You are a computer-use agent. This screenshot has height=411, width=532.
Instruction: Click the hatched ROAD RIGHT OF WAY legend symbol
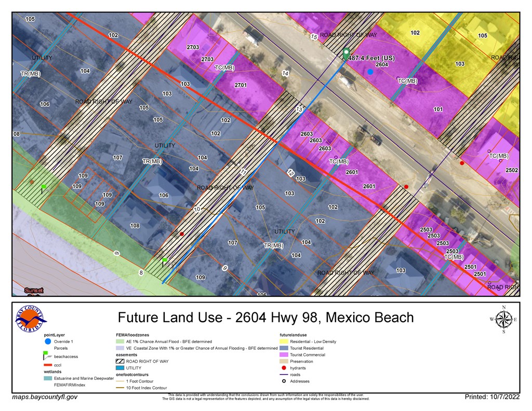pyautogui.click(x=119, y=361)
